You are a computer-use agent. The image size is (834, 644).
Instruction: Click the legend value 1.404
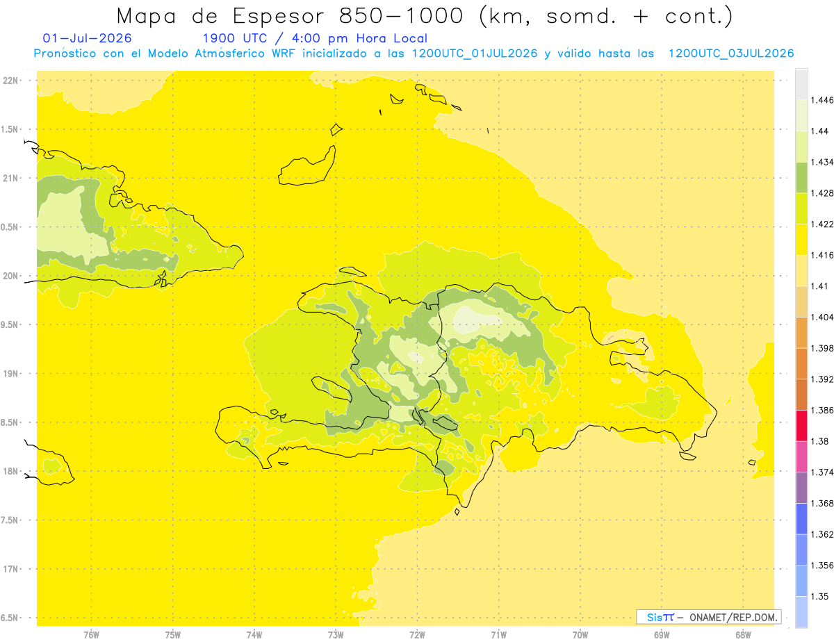click(823, 317)
